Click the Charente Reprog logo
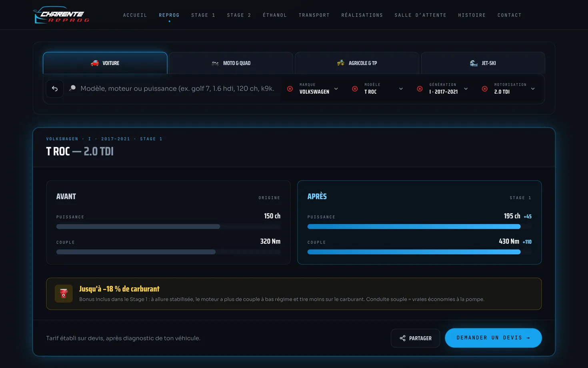 pos(61,15)
